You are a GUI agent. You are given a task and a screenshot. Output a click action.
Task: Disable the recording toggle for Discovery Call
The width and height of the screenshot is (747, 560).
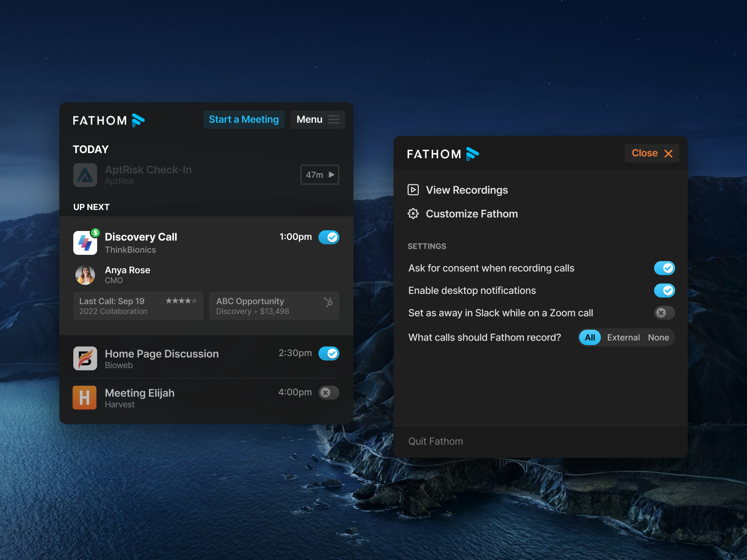[329, 237]
